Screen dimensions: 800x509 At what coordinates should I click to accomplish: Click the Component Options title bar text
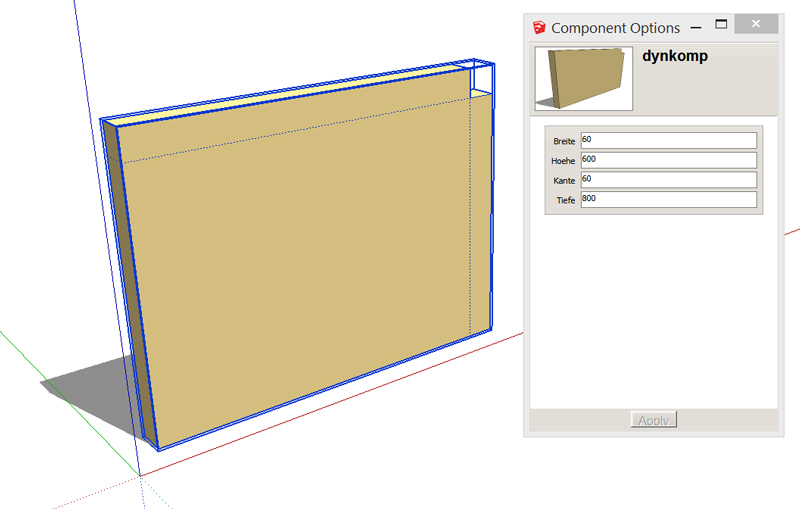(x=615, y=28)
